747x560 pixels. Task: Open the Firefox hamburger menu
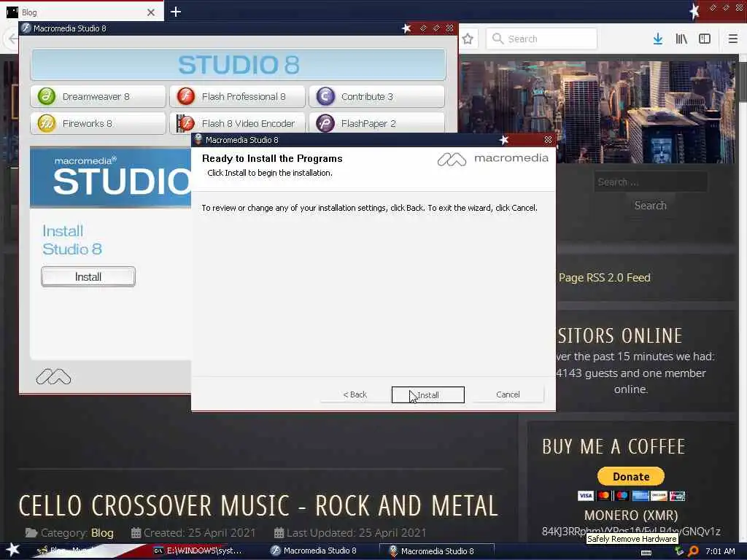[x=732, y=39]
